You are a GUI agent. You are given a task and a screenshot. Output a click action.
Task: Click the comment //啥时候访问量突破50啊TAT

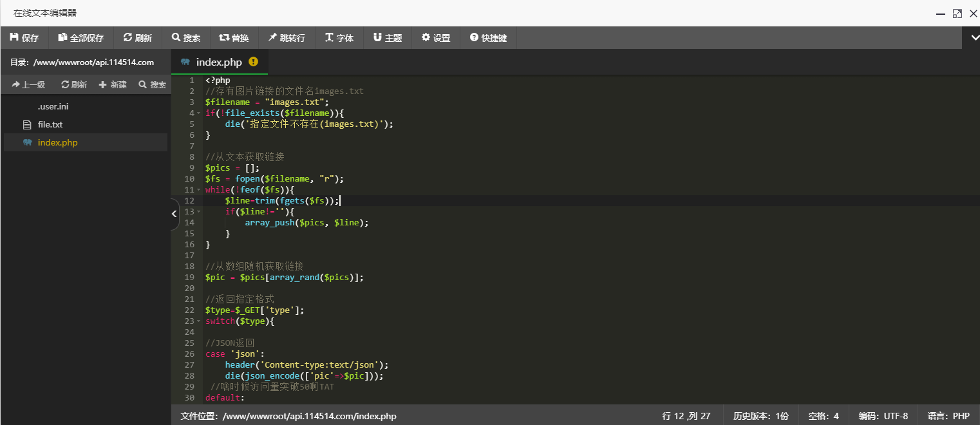click(x=272, y=387)
